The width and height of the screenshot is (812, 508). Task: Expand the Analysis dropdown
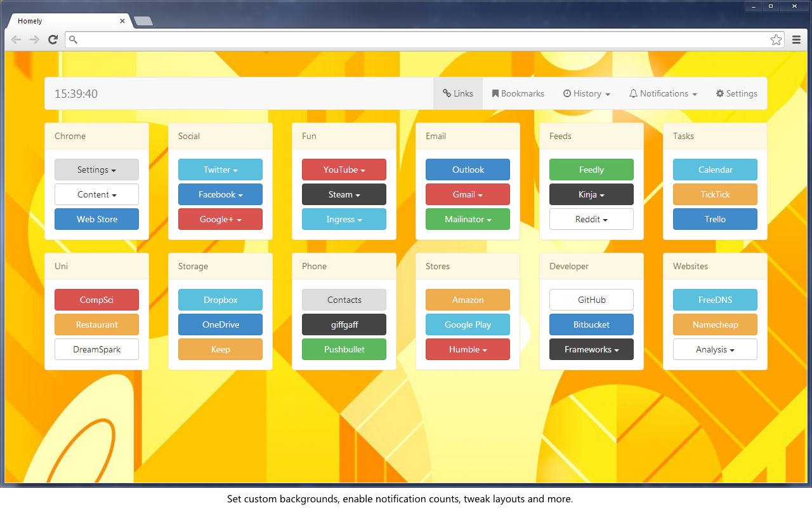(715, 349)
